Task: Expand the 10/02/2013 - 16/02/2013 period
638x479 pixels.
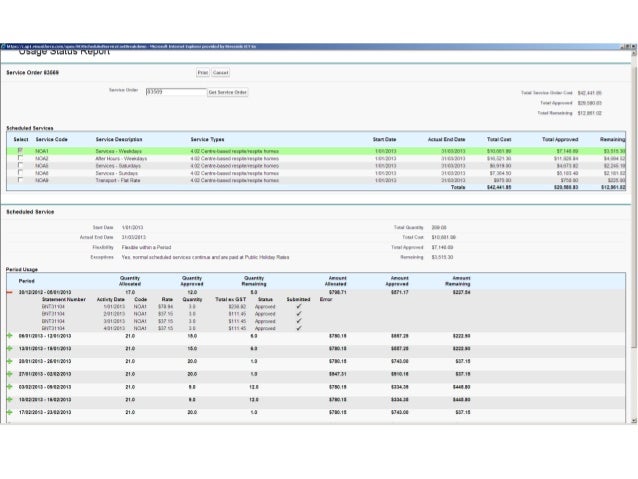Action: click(9, 398)
